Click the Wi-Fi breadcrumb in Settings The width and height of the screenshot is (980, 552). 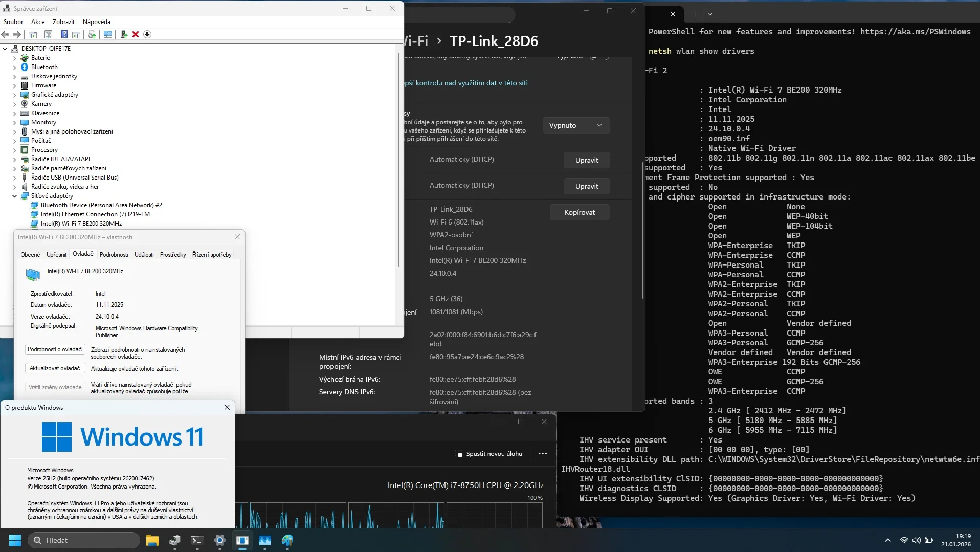click(x=416, y=41)
